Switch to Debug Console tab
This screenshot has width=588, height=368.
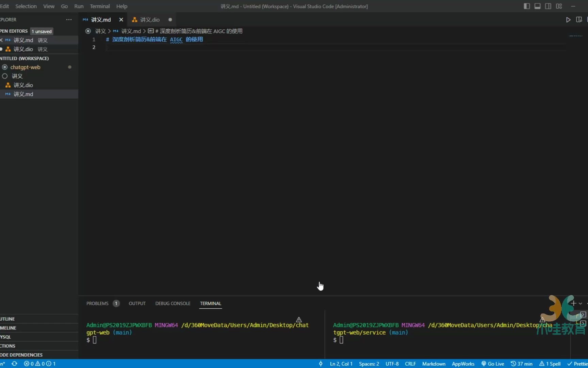pos(173,303)
